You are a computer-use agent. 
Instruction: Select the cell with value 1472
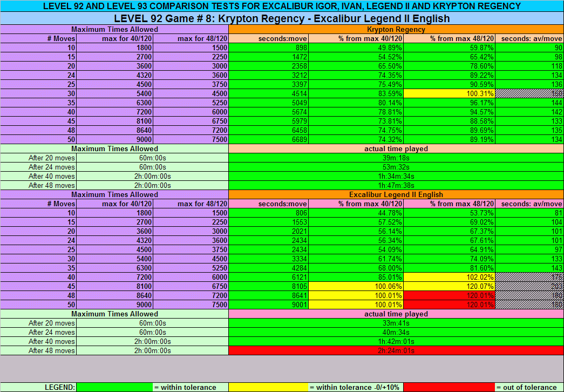click(268, 57)
